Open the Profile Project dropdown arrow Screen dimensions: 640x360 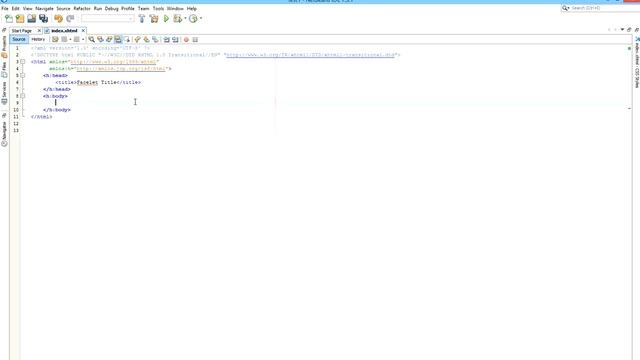(201, 18)
